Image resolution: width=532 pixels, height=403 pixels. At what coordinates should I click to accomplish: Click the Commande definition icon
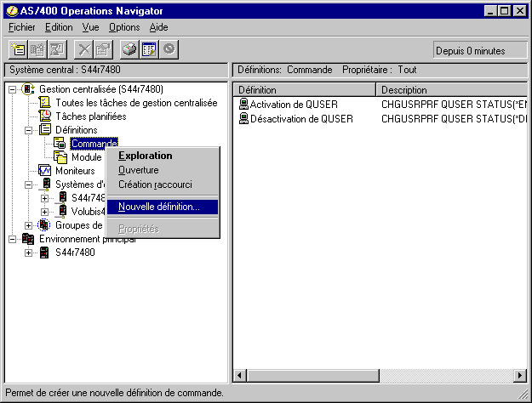click(60, 144)
